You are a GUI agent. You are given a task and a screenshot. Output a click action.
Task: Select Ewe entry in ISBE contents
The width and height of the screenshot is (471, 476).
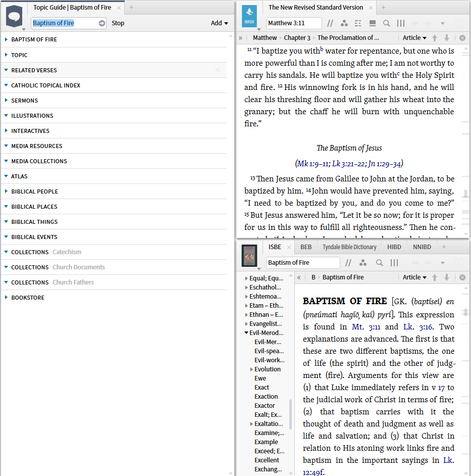click(260, 378)
